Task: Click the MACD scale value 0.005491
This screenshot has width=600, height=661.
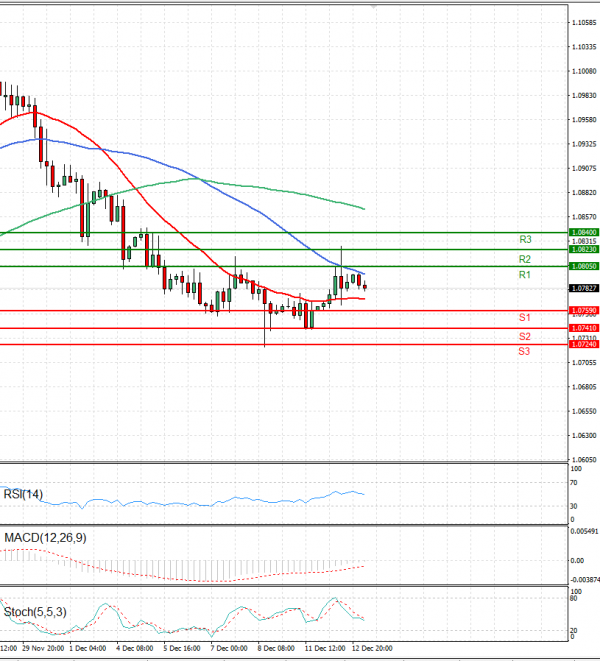Action: coord(584,532)
